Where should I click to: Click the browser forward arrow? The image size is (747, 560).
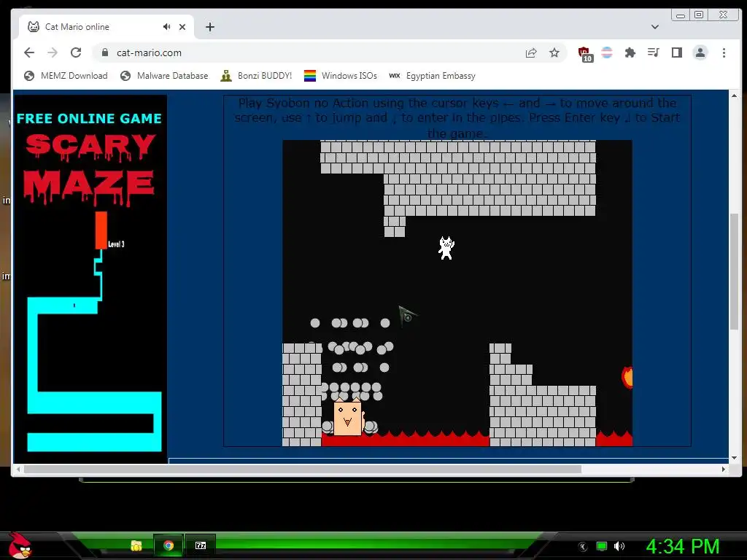click(53, 52)
